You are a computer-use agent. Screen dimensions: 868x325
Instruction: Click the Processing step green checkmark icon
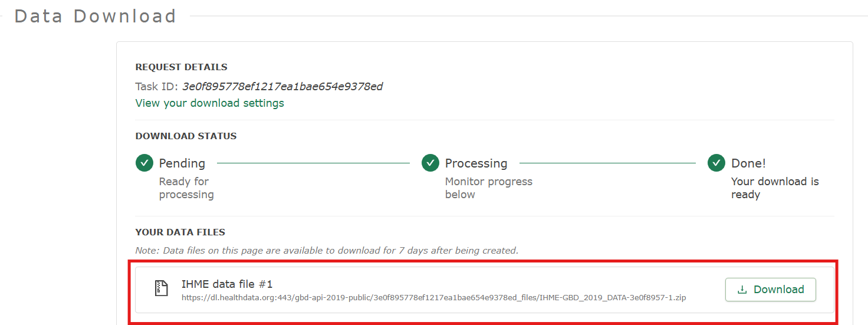430,163
